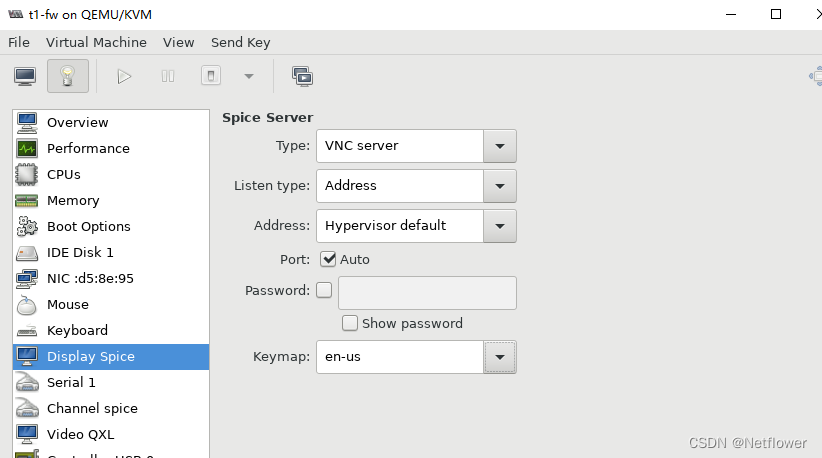Viewport: 822px width, 458px height.
Task: Select Boot Options in hardware list
Action: [x=111, y=226]
